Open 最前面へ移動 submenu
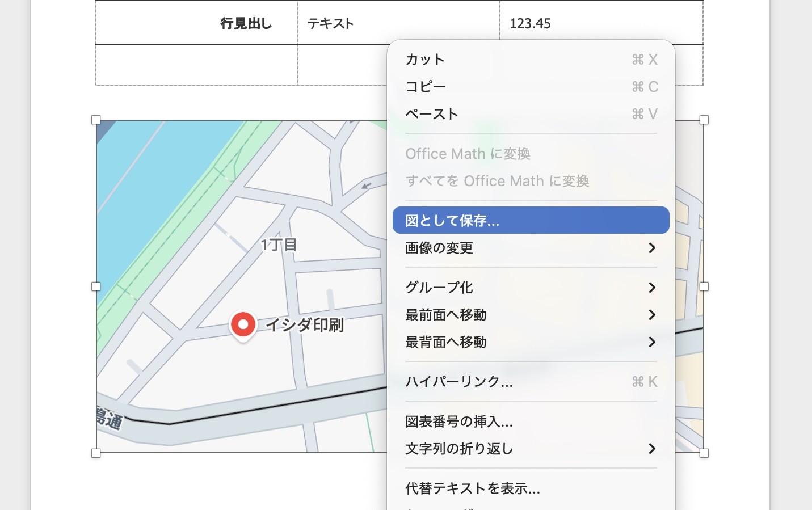This screenshot has width=812, height=510. 531,315
